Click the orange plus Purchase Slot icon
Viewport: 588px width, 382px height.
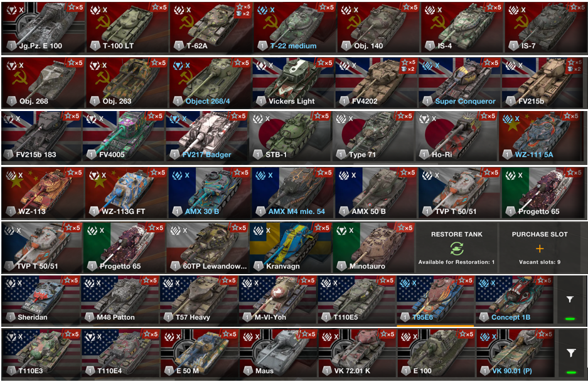click(x=540, y=248)
